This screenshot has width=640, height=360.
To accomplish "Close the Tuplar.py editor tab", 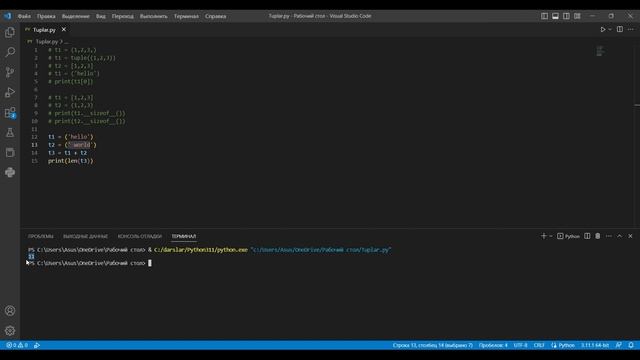I will click(x=64, y=29).
